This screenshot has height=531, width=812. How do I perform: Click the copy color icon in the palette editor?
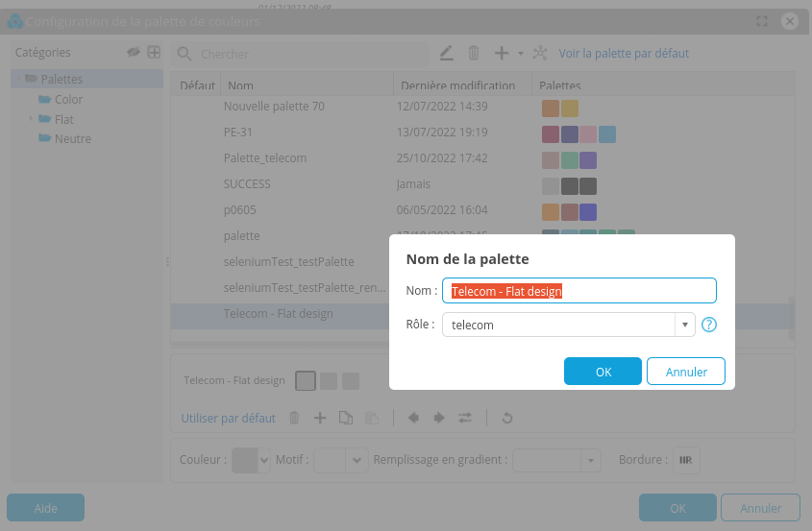tap(346, 418)
